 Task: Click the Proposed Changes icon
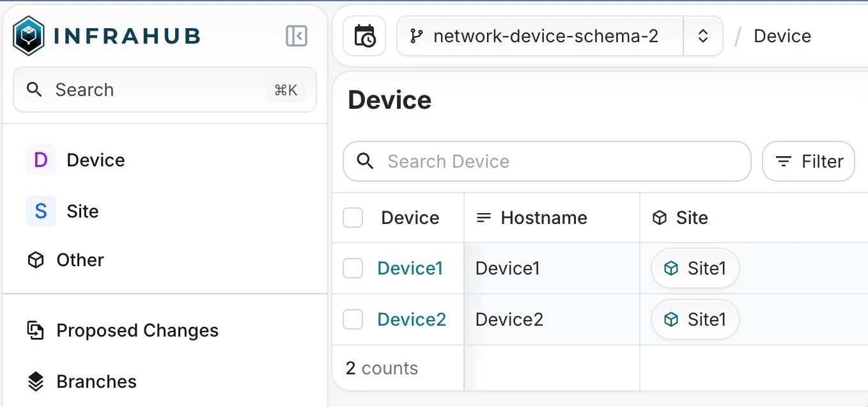coord(36,330)
